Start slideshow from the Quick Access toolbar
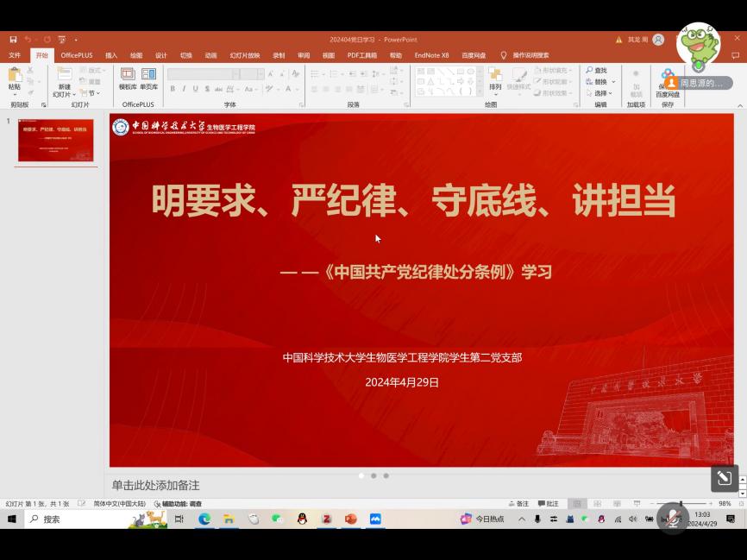This screenshot has width=747, height=560. (x=62, y=40)
